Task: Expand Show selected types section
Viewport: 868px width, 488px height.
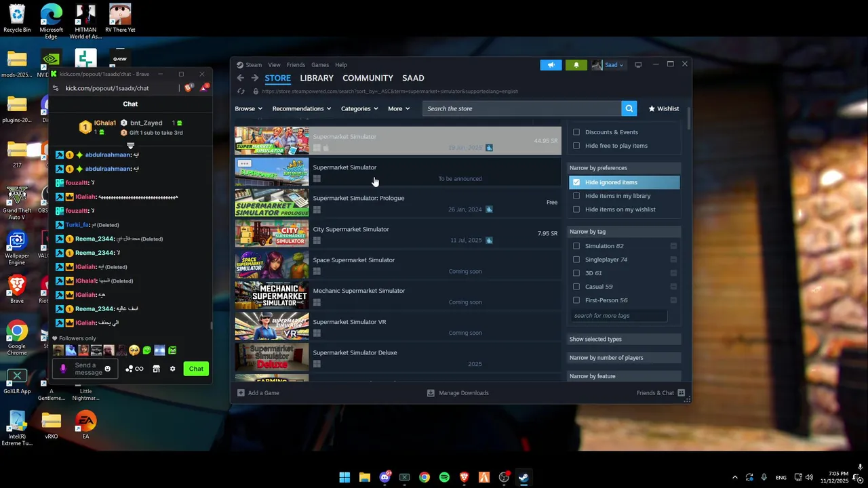Action: pos(624,339)
